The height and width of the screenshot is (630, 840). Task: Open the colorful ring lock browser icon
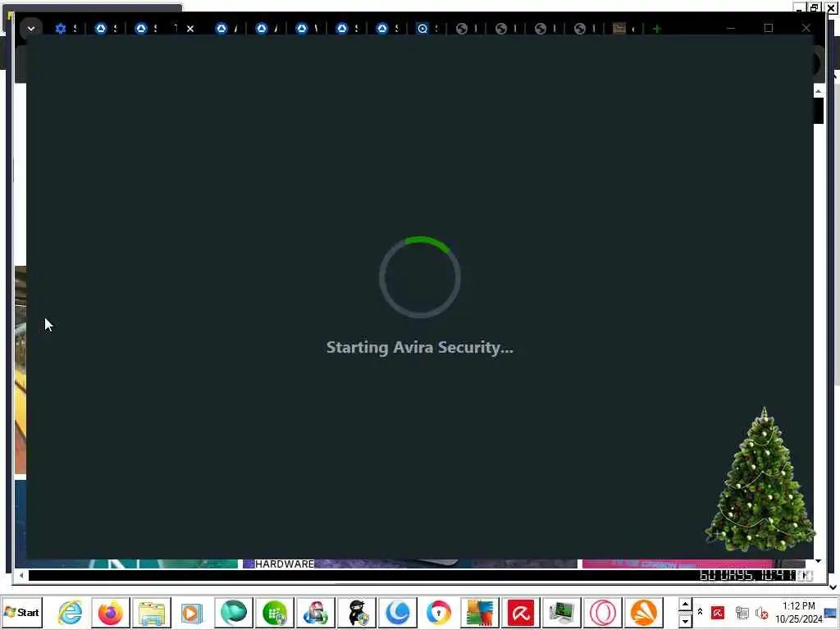click(439, 612)
